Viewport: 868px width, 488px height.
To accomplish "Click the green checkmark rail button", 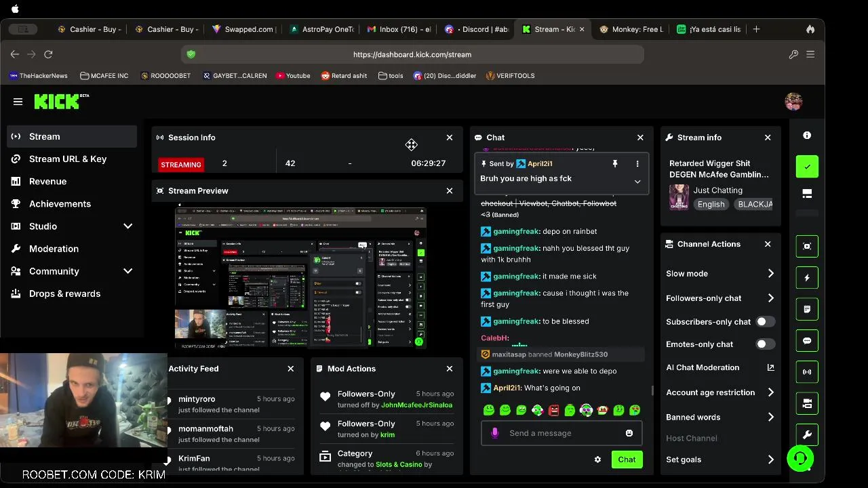I will coord(807,167).
